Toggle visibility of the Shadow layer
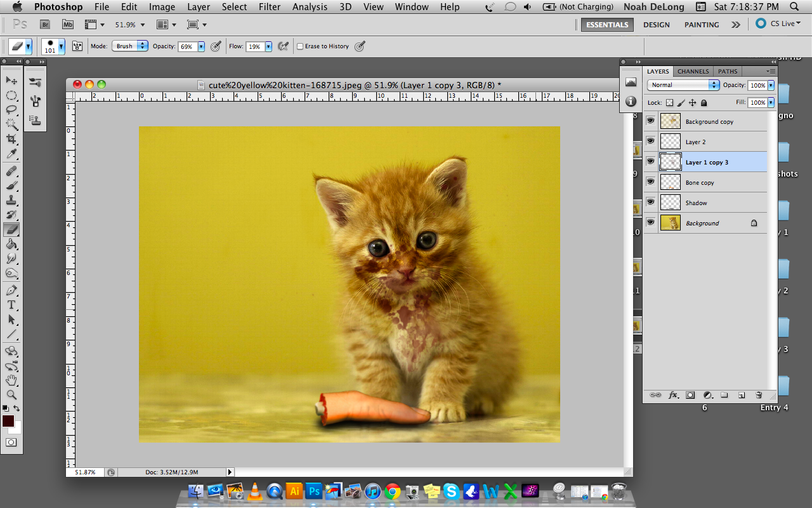 650,202
